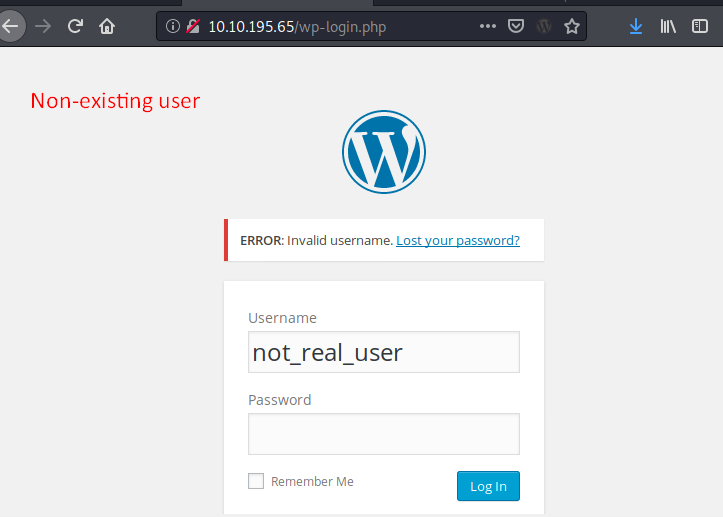Open the browser home page
Screen dimensions: 723x517
point(107,26)
